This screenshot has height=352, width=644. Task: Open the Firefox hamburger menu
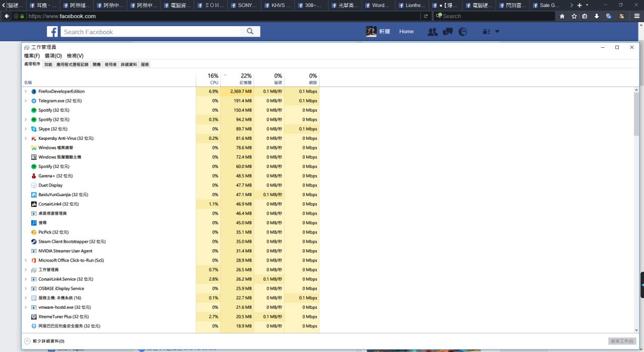coord(636,16)
